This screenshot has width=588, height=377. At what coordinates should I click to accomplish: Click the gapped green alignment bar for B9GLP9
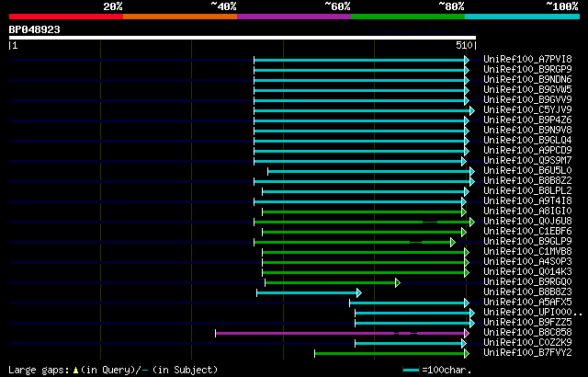point(355,243)
